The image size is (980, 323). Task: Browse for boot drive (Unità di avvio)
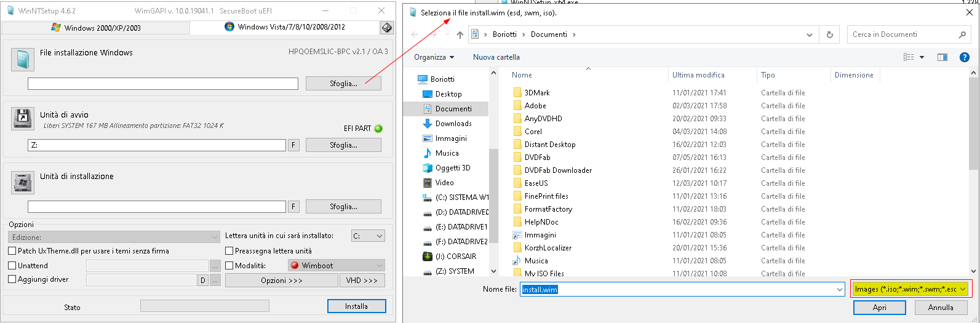(343, 145)
